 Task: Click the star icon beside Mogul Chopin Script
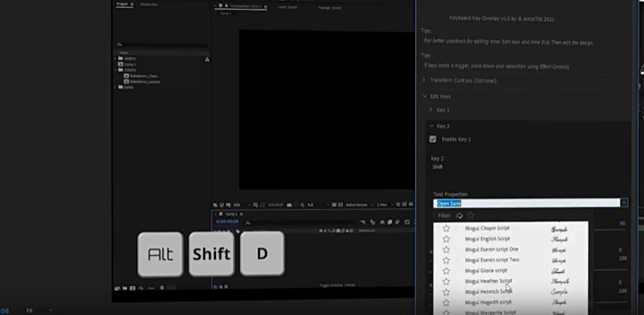point(446,228)
